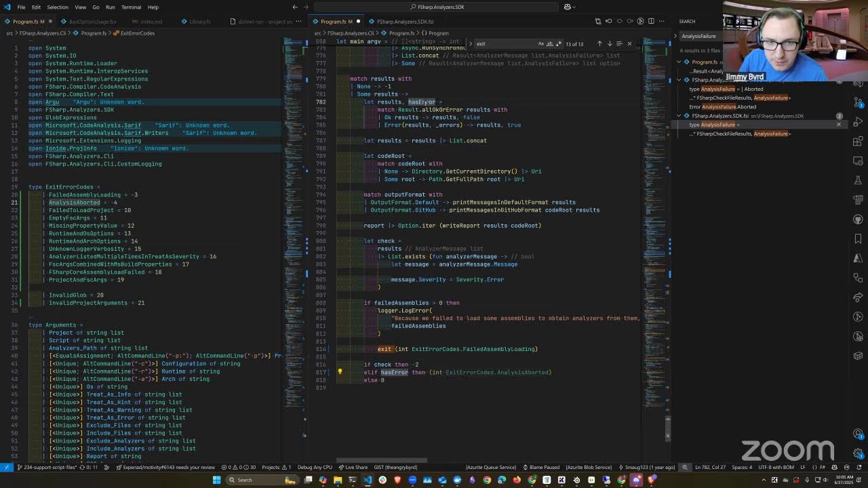868x488 pixels.
Task: Open the pull request 'needs your review' item
Action: [164, 467]
